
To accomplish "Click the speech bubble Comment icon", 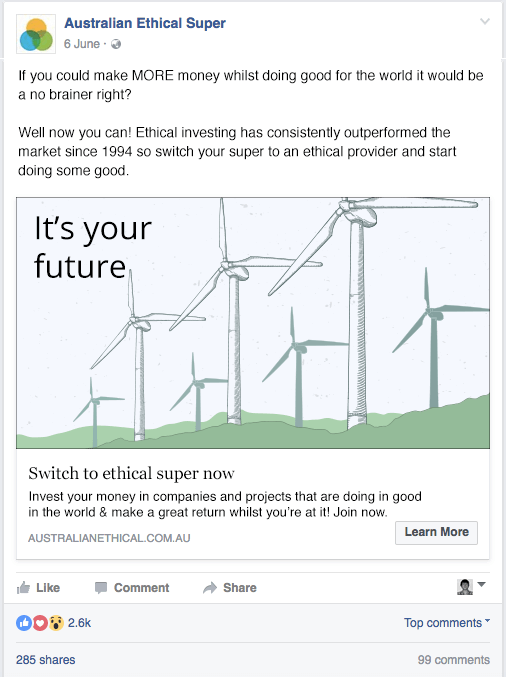I will (101, 588).
